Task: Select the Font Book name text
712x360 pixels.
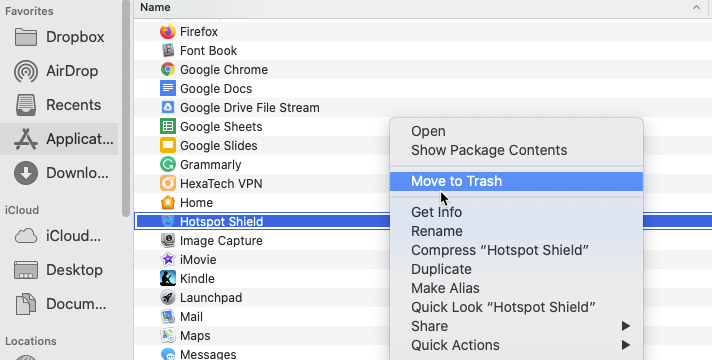Action: pos(208,51)
